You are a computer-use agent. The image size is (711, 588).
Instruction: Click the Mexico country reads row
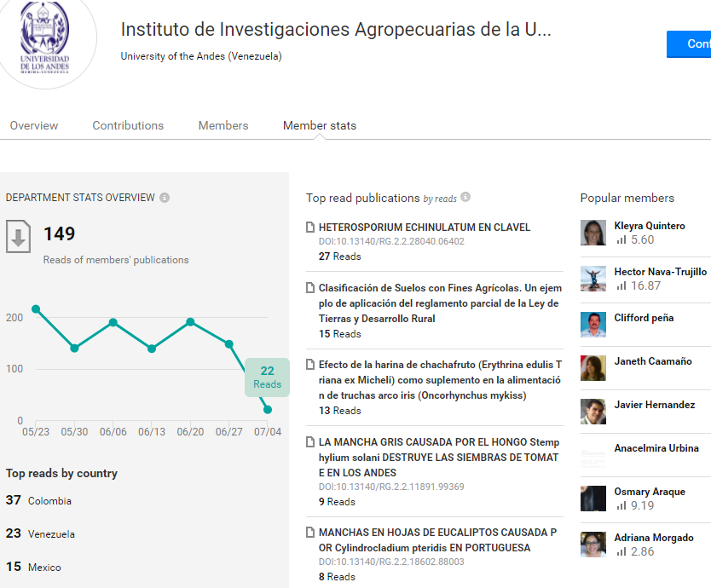tap(33, 567)
